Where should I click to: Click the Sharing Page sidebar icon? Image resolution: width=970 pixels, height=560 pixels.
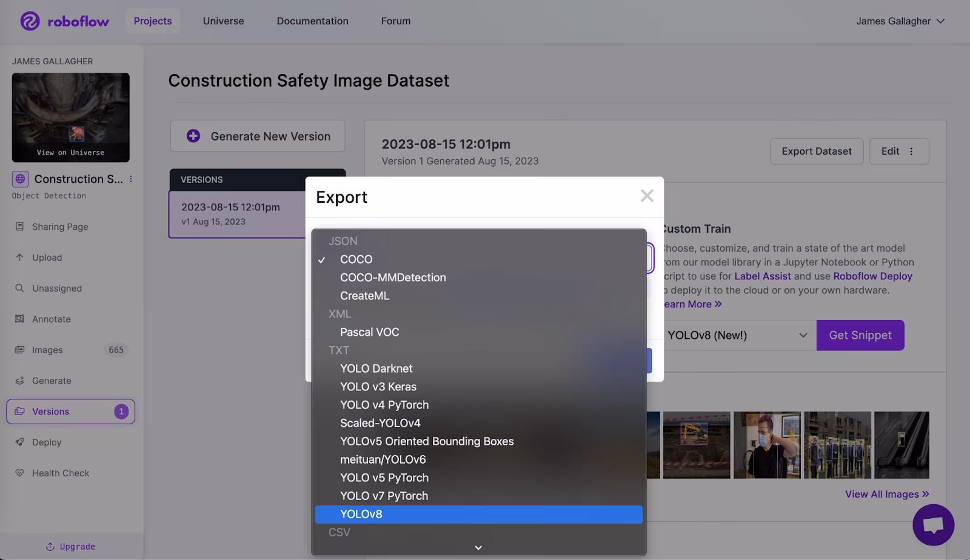[x=19, y=227]
